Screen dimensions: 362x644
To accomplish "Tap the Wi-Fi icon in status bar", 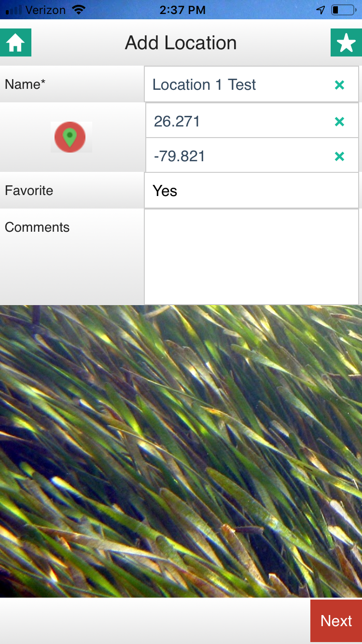I will [78, 10].
